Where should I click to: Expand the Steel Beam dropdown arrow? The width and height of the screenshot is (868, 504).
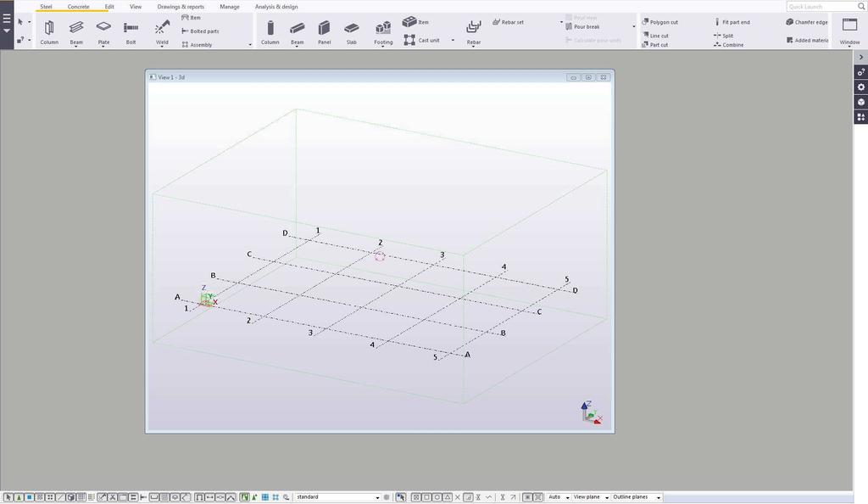(75, 47)
